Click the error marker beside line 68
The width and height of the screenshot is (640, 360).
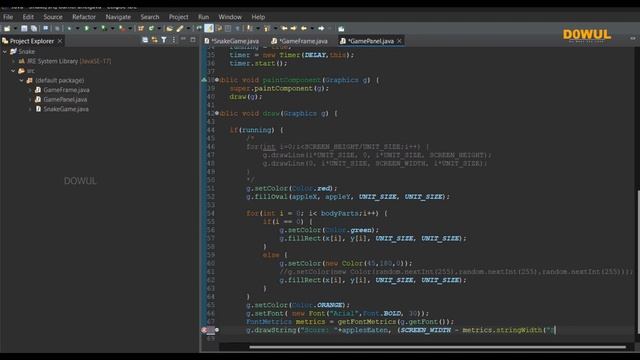(204, 330)
